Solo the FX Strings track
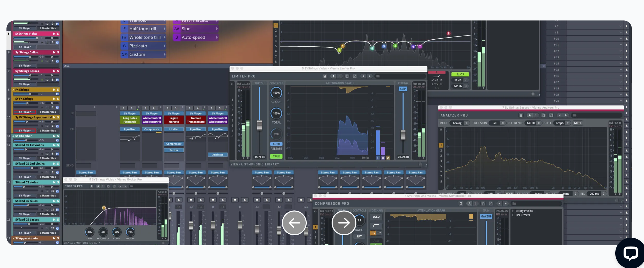 [58, 90]
